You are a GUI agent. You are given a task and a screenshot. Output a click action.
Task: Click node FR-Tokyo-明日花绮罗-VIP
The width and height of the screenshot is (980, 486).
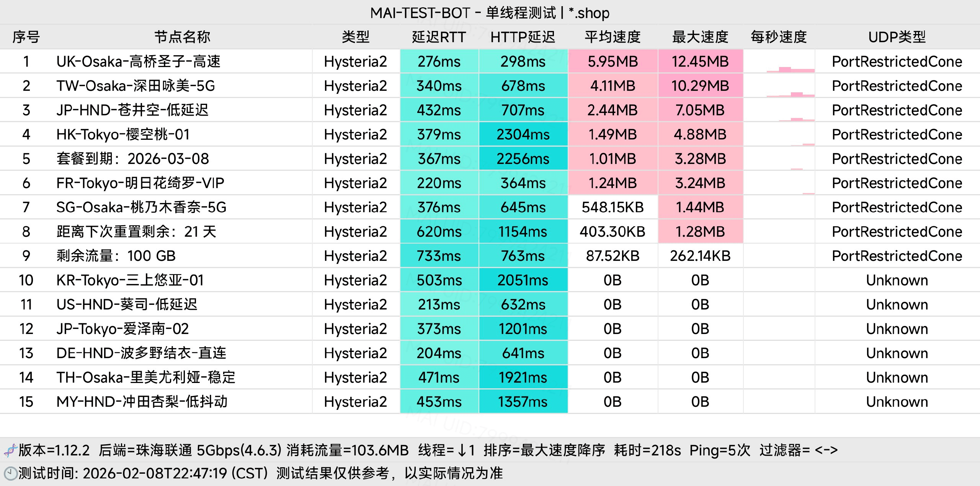pyautogui.click(x=140, y=183)
